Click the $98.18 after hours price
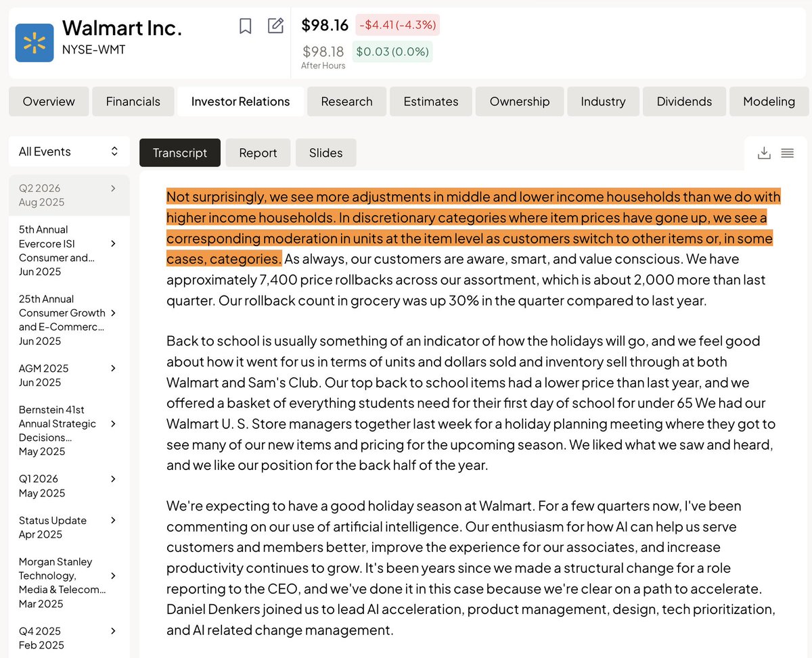The image size is (812, 658). click(x=323, y=51)
